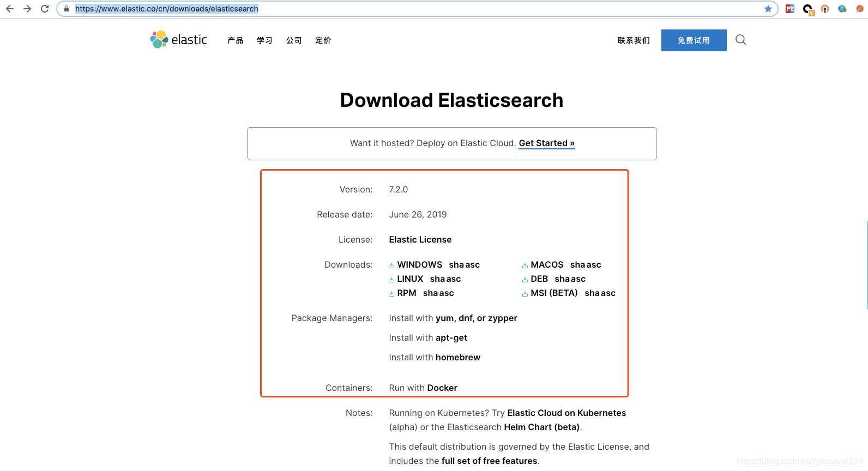This screenshot has width=868, height=471.
Task: Open the asc link for MACOS
Action: 594,264
